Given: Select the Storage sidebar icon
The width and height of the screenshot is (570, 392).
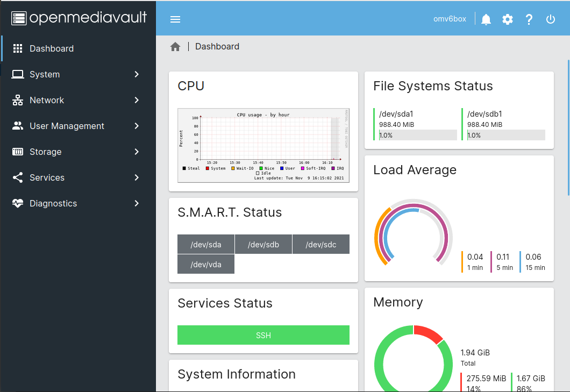Looking at the screenshot, I should pyautogui.click(x=17, y=152).
